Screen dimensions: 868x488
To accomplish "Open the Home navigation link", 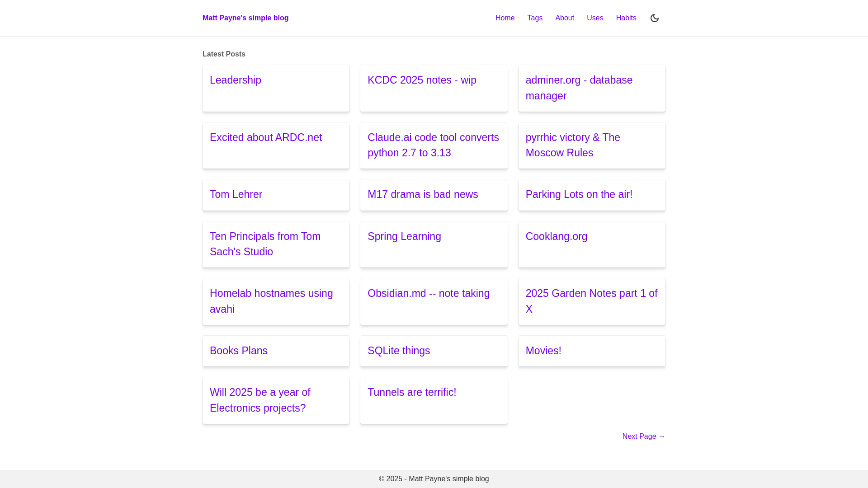I will click(x=505, y=18).
